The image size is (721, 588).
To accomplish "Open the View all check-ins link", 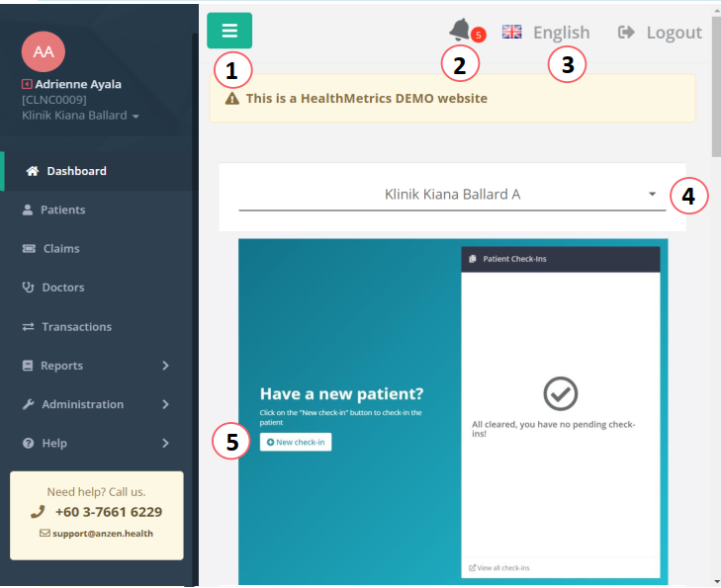I will (x=502, y=568).
